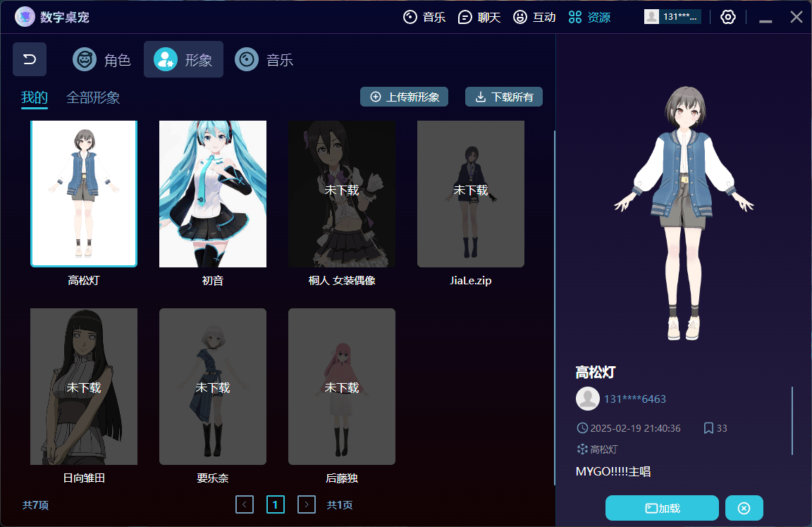812x527 pixels.
Task: Go to the next page arrow
Action: pos(307,504)
